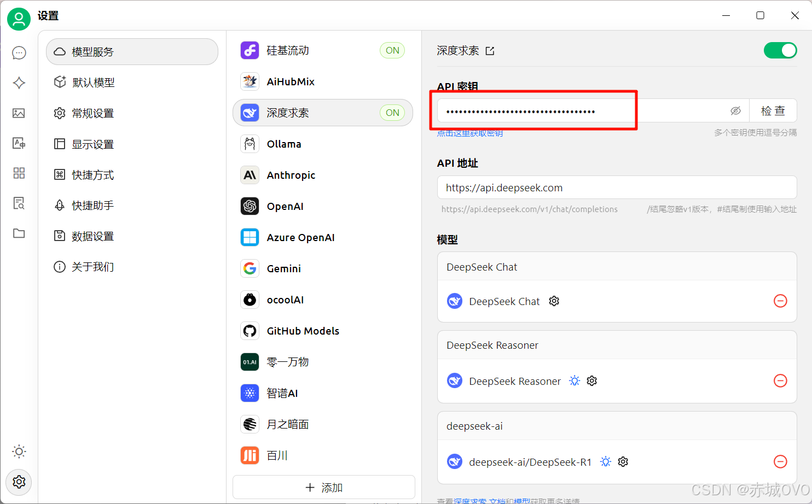The image size is (812, 504).
Task: Click the green user avatar
Action: [x=19, y=19]
